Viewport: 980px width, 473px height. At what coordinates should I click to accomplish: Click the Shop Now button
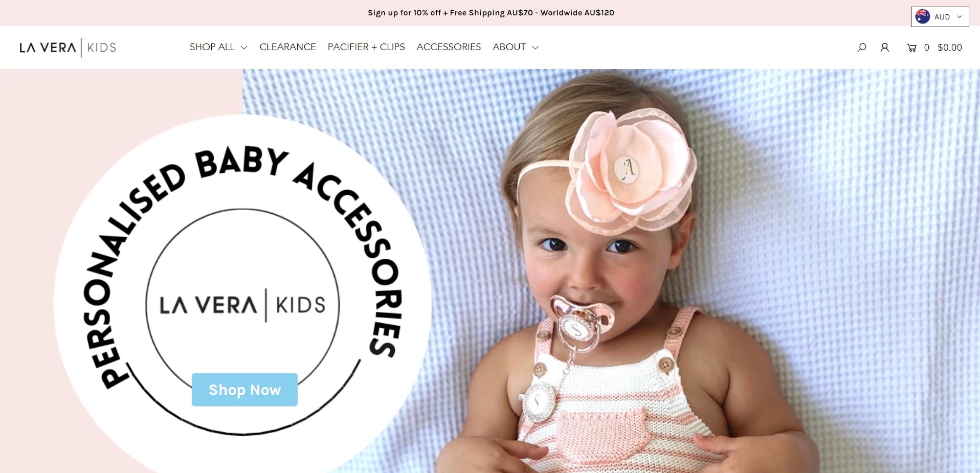244,390
